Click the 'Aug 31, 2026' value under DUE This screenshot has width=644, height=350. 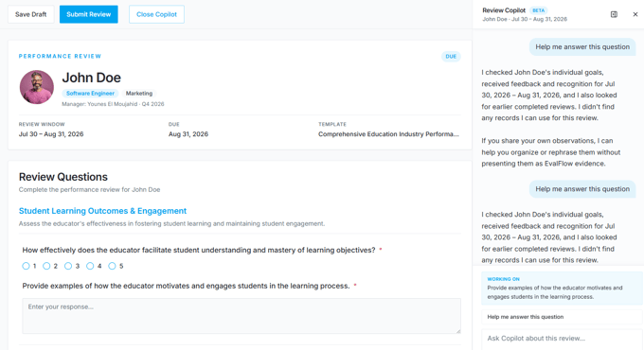(x=188, y=134)
